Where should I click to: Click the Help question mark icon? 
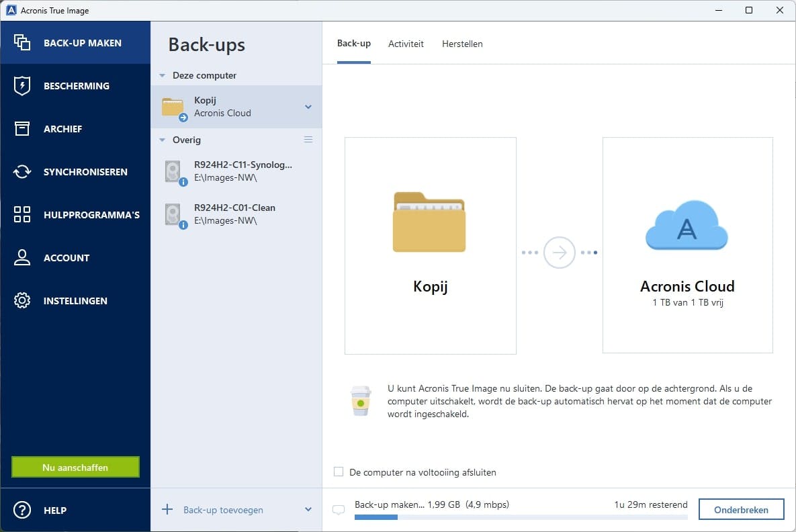coord(21,510)
